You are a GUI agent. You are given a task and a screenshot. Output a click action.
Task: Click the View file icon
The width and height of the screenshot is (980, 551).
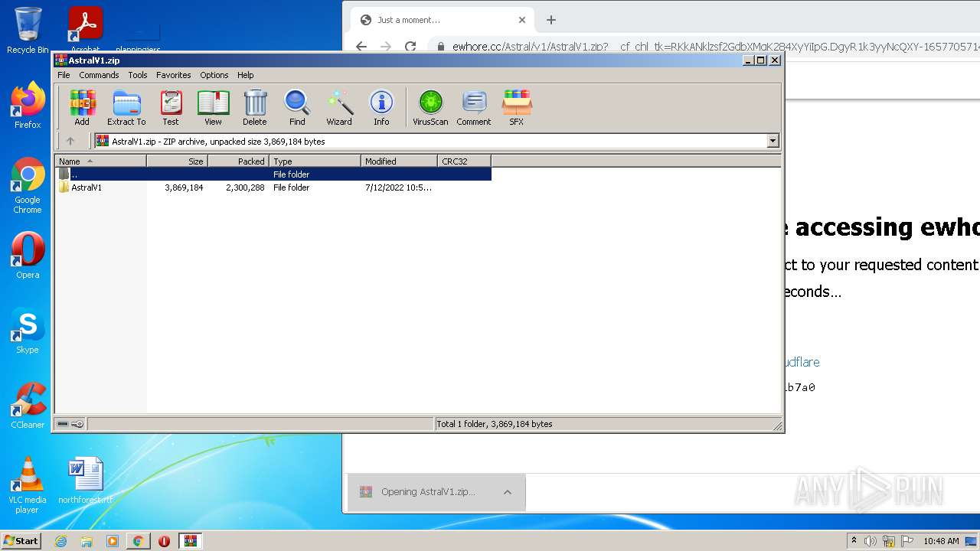point(213,108)
